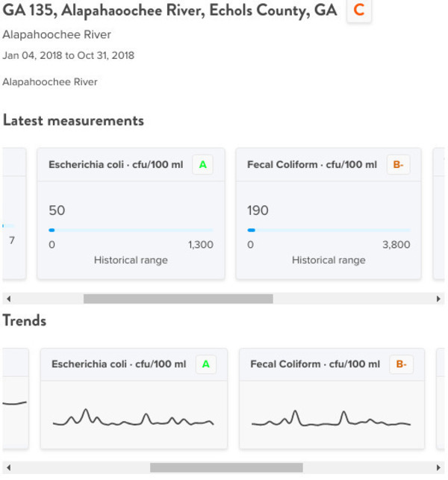Click the GA 135 station title

pyautogui.click(x=169, y=10)
